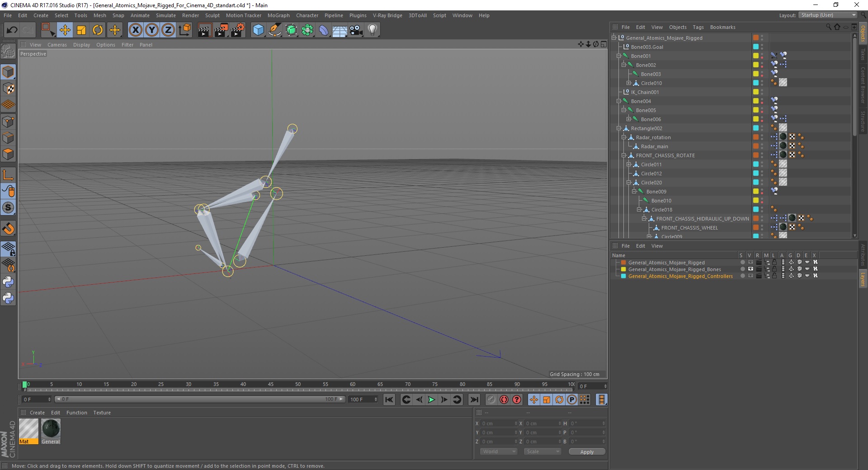
Task: Open the Simulate menu
Action: pyautogui.click(x=166, y=15)
